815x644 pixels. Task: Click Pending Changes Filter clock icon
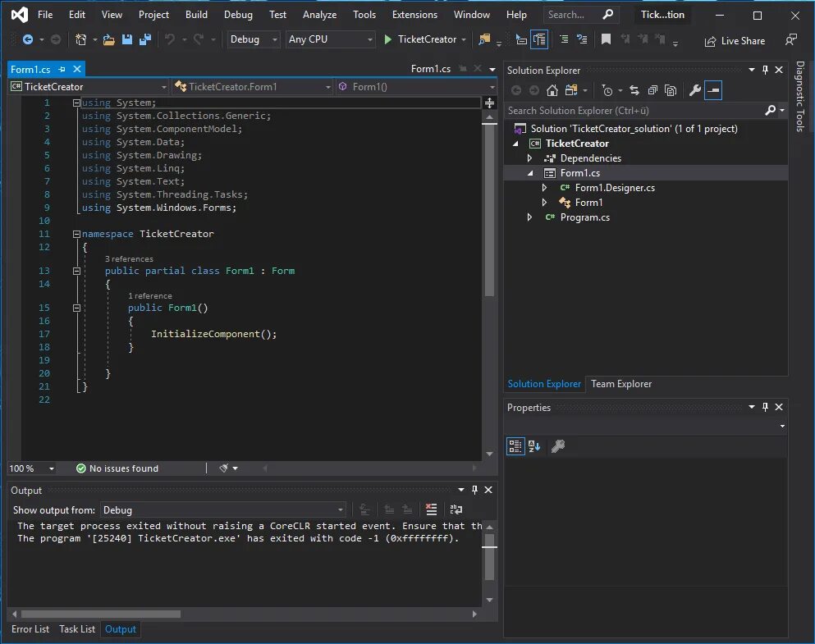pos(607,90)
